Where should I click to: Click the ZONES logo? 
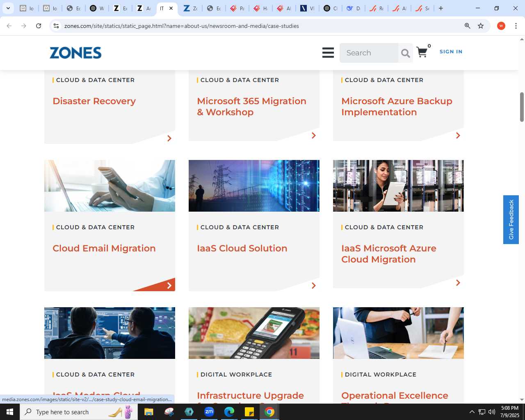(75, 53)
